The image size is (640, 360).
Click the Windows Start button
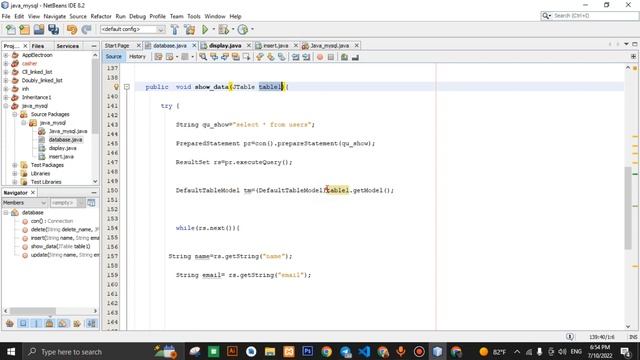(11, 351)
